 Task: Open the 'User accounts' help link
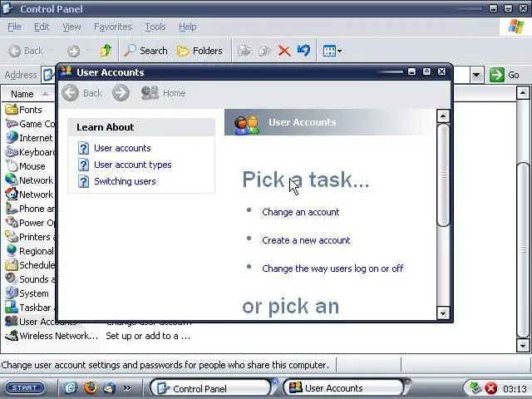click(x=122, y=148)
